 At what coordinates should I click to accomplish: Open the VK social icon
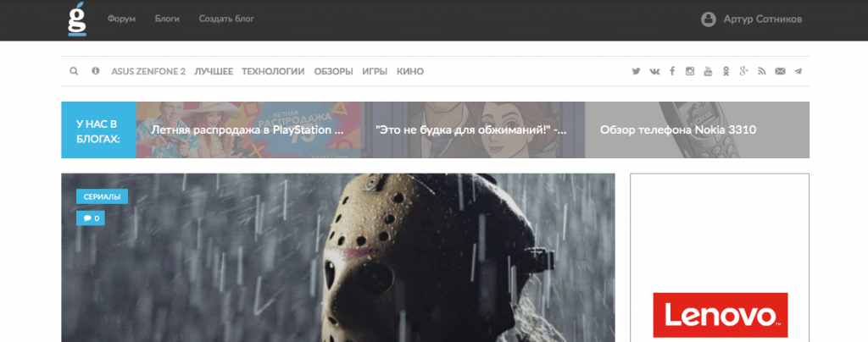[654, 71]
